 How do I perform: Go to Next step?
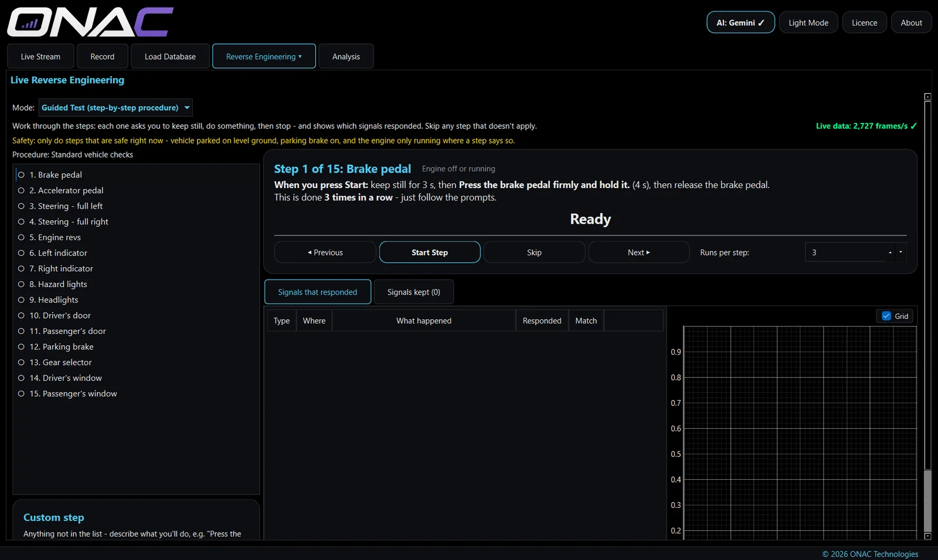click(639, 252)
